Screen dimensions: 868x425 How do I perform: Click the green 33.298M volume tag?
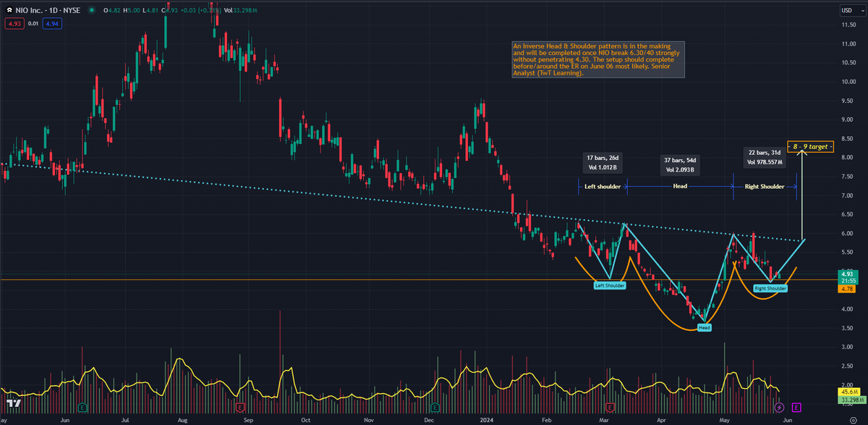(x=851, y=399)
